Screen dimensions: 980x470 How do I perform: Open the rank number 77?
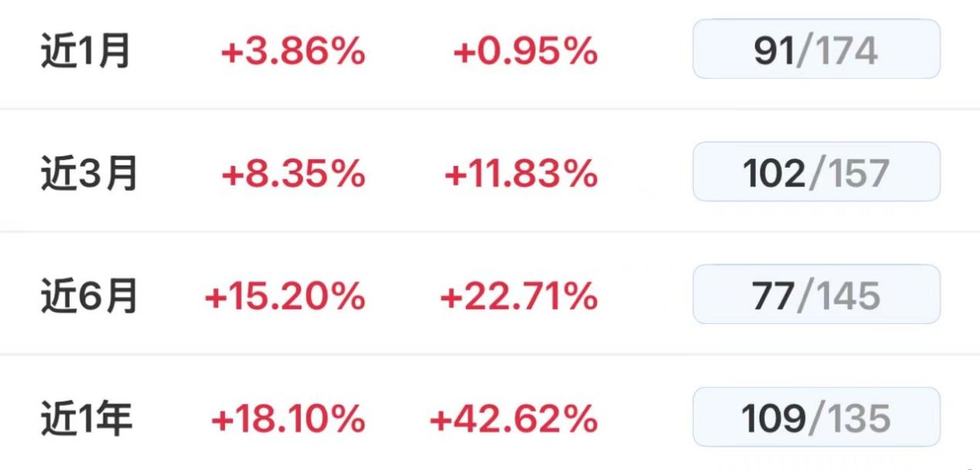[x=773, y=297]
